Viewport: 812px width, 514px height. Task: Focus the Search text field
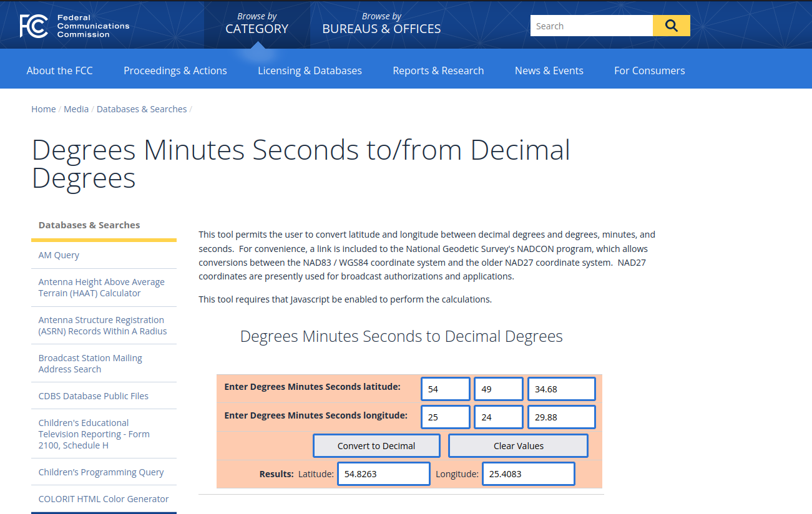click(592, 26)
